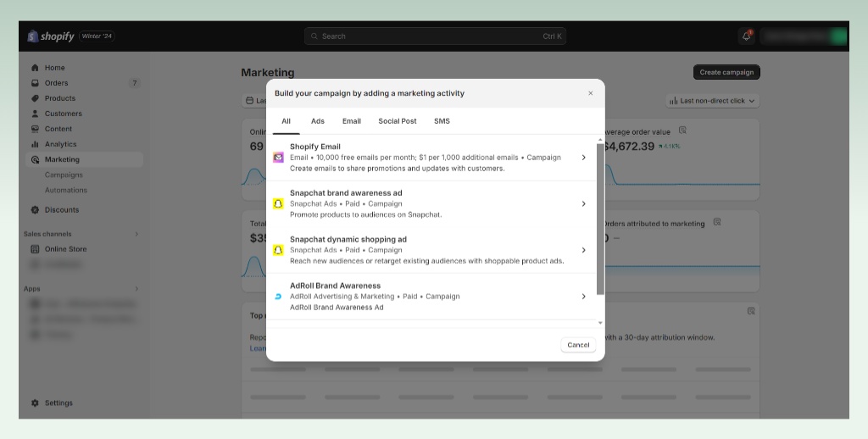Click the $4,672.39 average order value

point(629,147)
